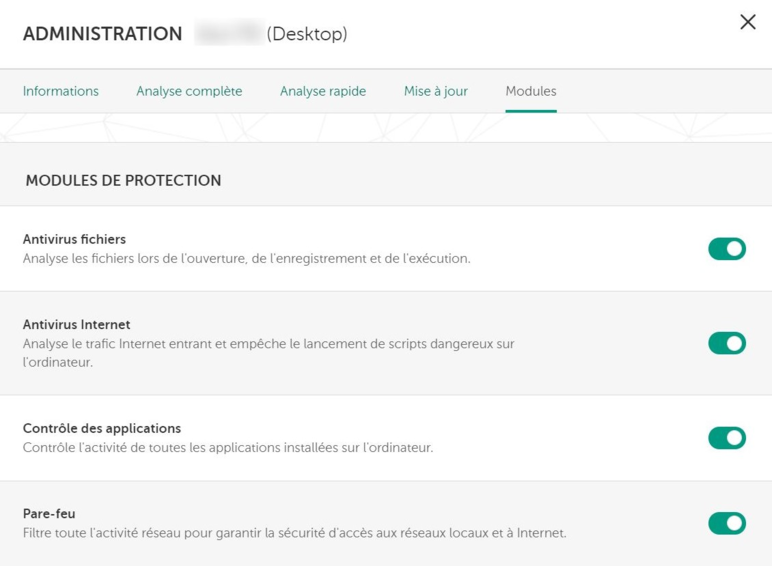
Task: Select the Mise à jour tab
Action: tap(436, 91)
